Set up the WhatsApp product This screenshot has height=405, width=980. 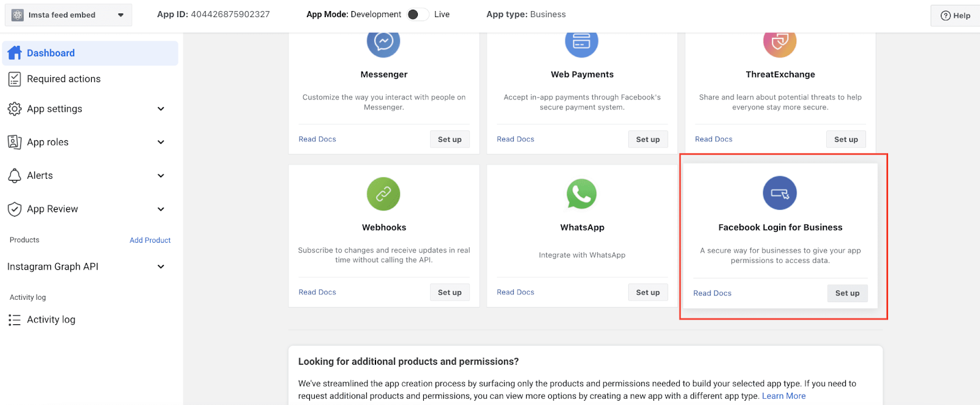point(648,292)
